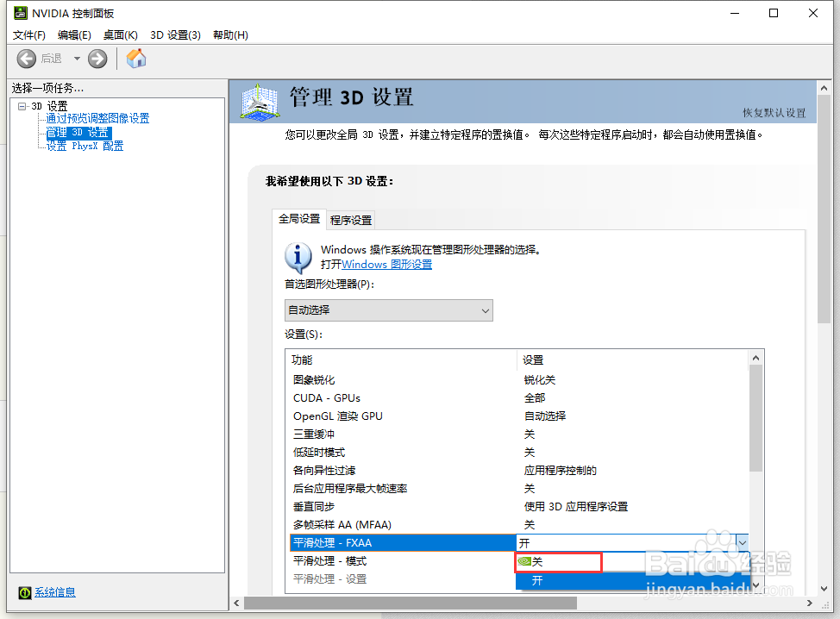Viewport: 840px width, 619px height.
Task: Open the 帮助(H) menu
Action: coord(230,34)
